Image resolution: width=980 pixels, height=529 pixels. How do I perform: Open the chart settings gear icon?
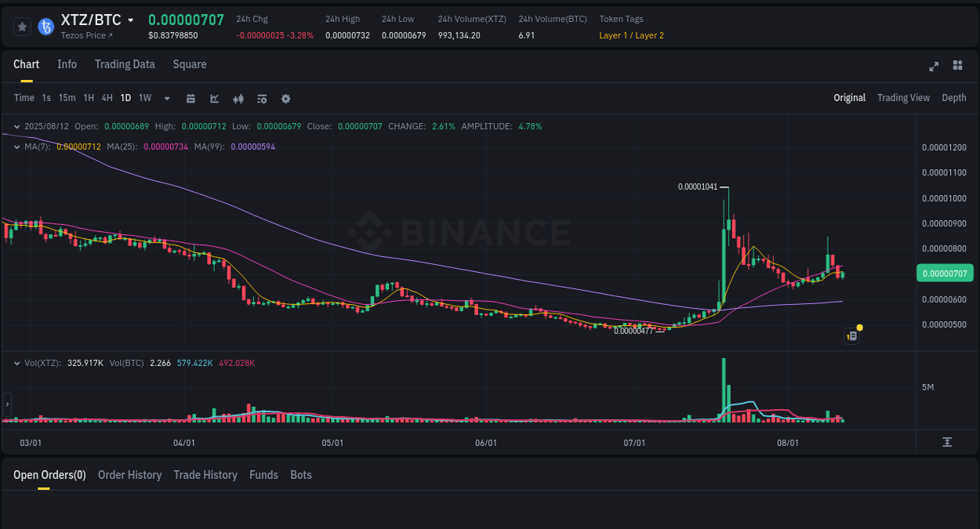285,98
